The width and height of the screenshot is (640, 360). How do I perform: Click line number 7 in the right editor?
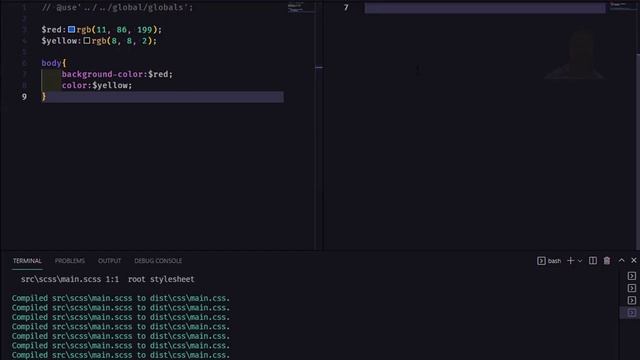(x=346, y=7)
